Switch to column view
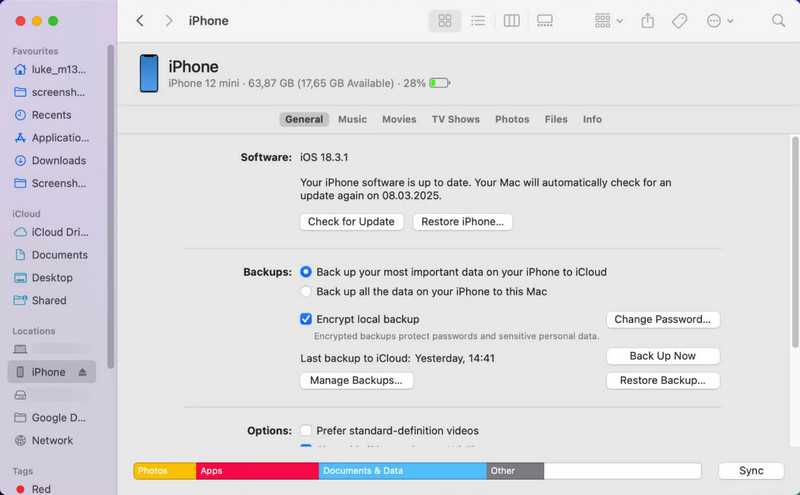 coord(511,21)
